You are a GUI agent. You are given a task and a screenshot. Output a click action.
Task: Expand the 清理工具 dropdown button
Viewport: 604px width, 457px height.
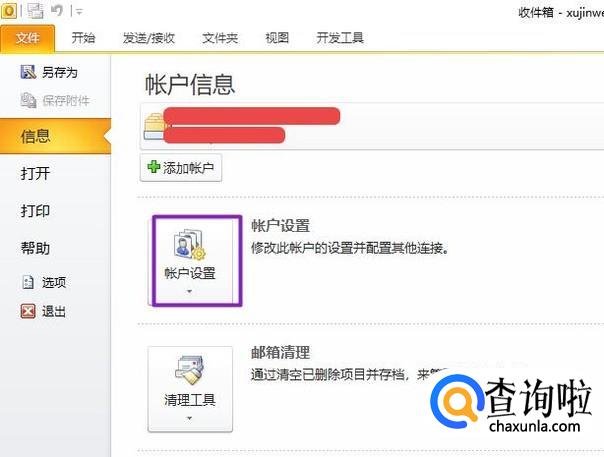click(x=190, y=389)
